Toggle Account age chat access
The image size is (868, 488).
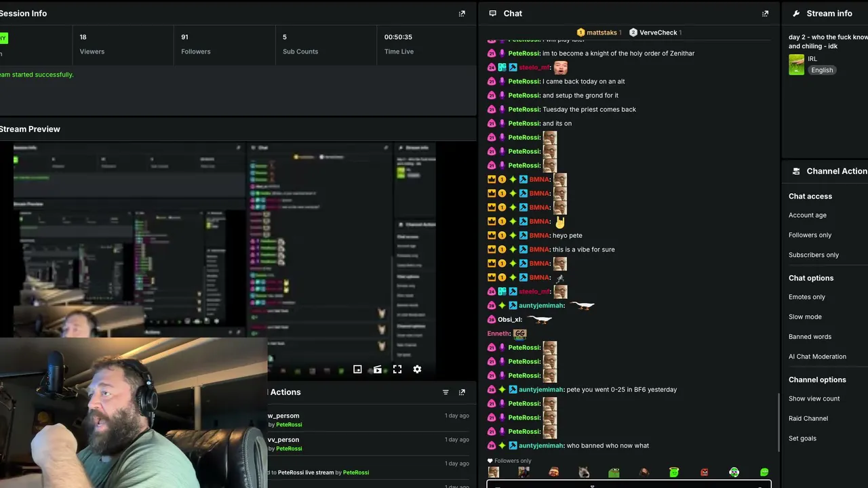click(808, 216)
